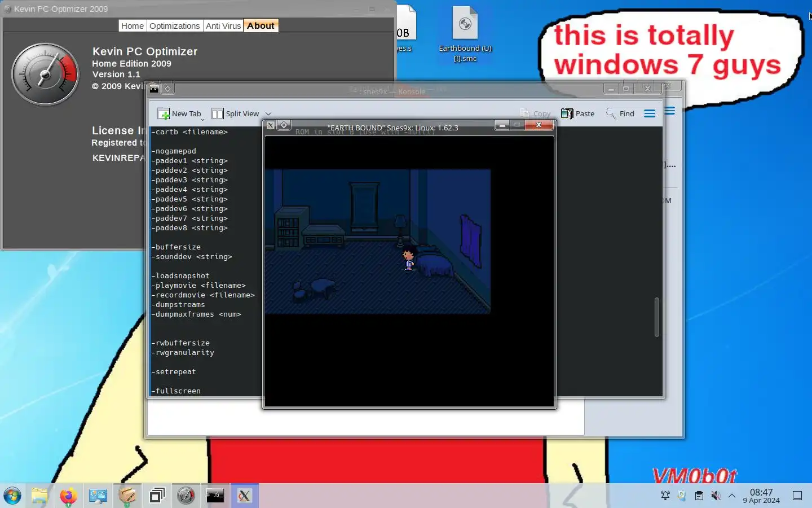Image resolution: width=812 pixels, height=508 pixels.
Task: Open the Windows-style start menu
Action: [x=12, y=496]
